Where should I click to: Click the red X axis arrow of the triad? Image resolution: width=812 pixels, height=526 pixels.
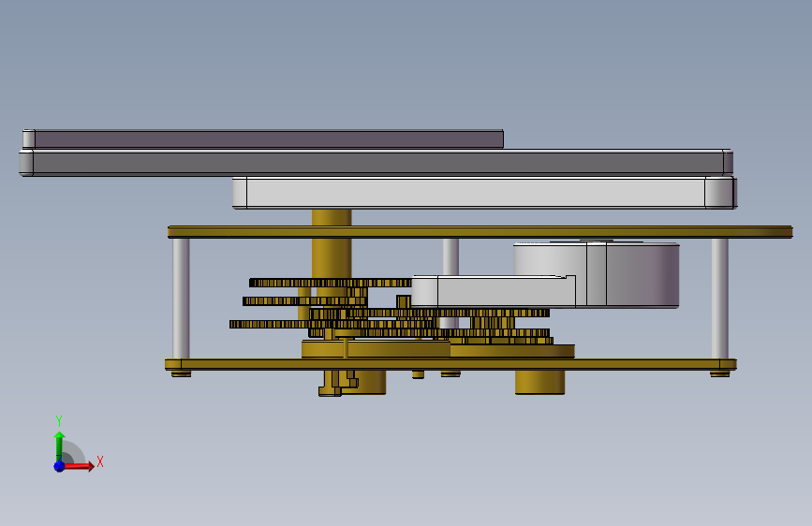click(79, 466)
